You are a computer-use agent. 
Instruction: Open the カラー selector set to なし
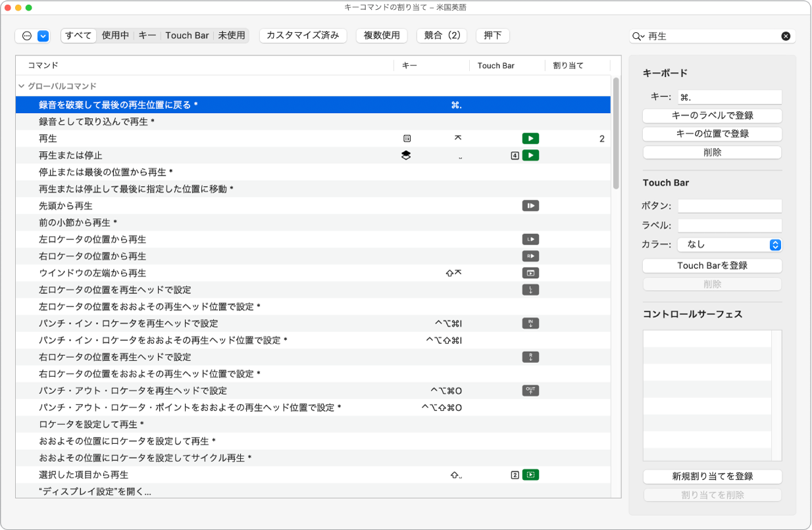[x=730, y=243]
